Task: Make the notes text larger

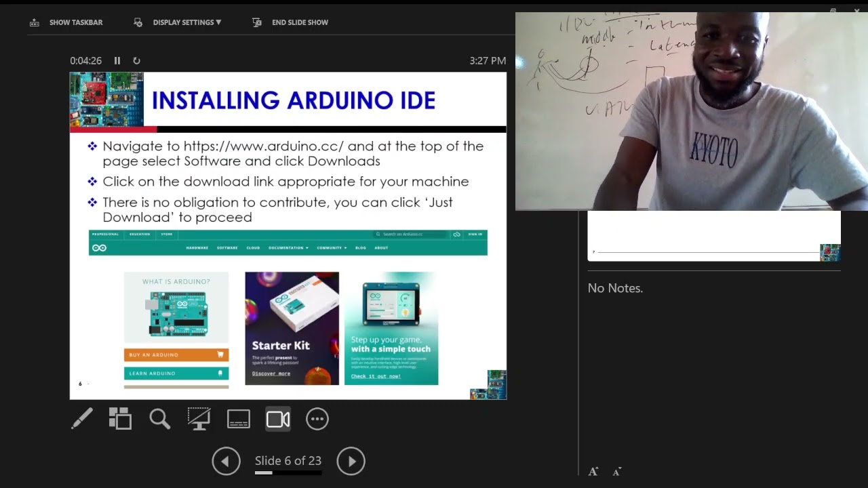Action: click(593, 472)
